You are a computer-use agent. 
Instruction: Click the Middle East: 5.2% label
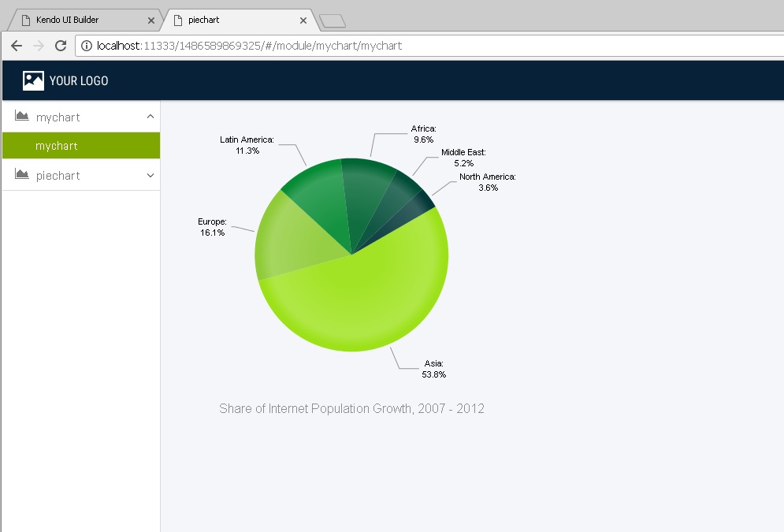pyautogui.click(x=463, y=158)
